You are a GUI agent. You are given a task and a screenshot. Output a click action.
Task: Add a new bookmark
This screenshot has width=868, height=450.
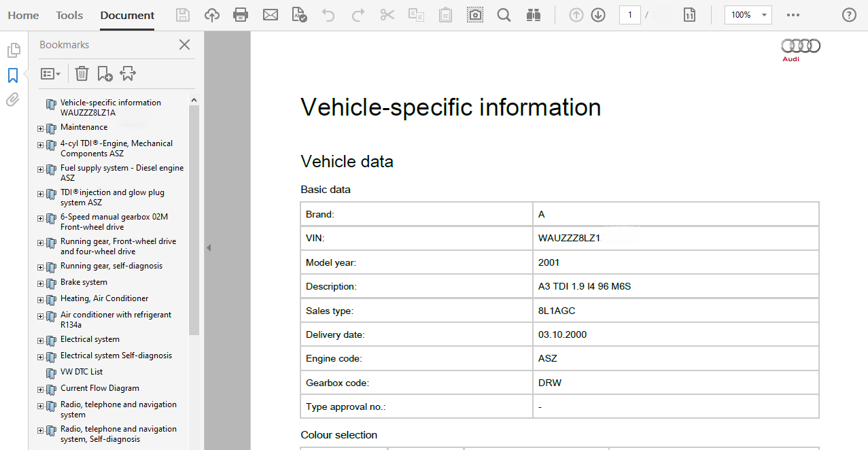tap(104, 73)
